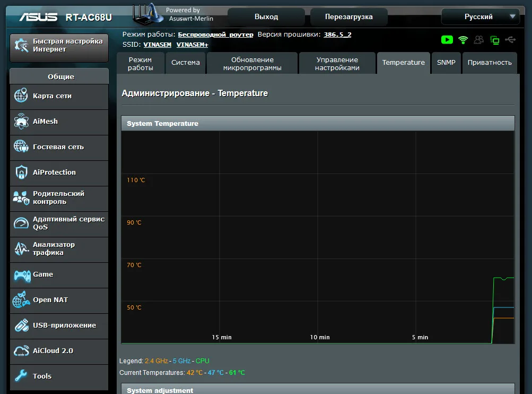Open Гостевая сеть menu label
Image resolution: width=532 pixels, height=394 pixels.
point(58,147)
